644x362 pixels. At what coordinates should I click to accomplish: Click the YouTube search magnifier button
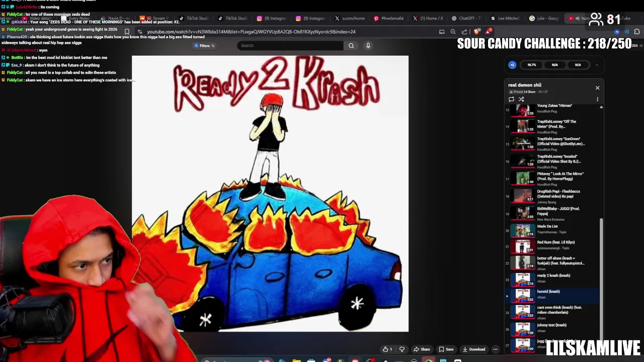[351, 46]
